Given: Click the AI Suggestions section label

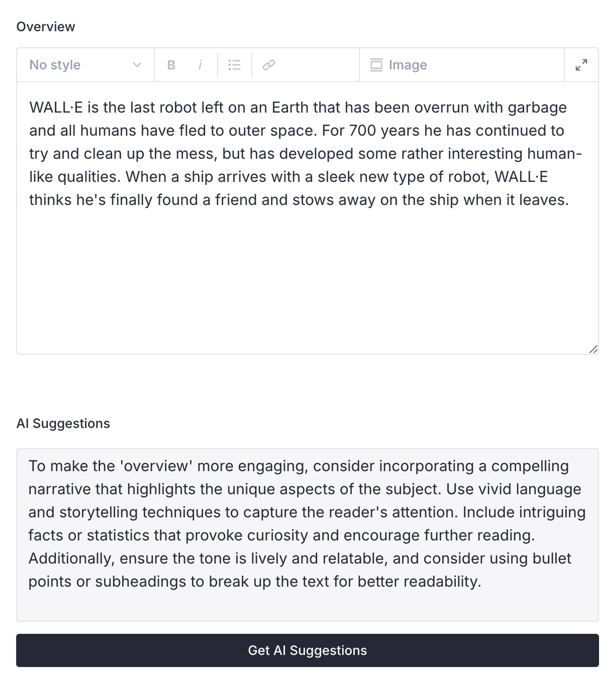Looking at the screenshot, I should point(63,423).
